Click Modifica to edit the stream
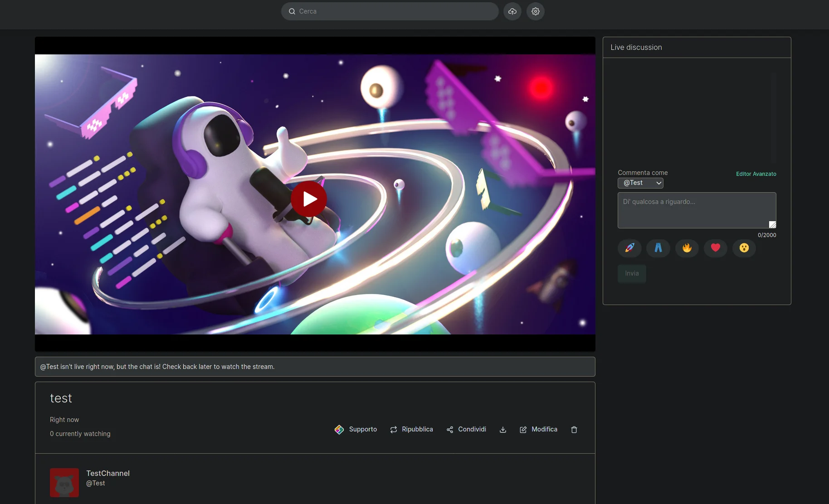This screenshot has height=504, width=829. pos(538,429)
